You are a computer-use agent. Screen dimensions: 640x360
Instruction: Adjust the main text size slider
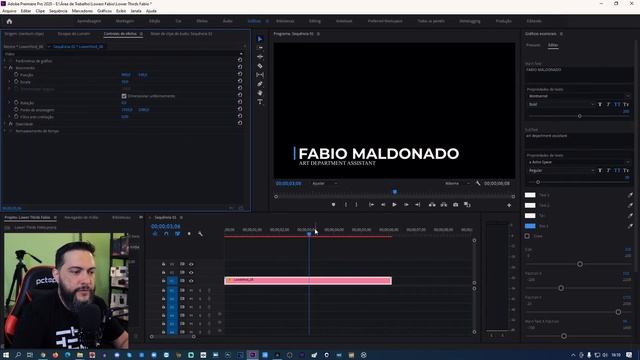click(580, 116)
